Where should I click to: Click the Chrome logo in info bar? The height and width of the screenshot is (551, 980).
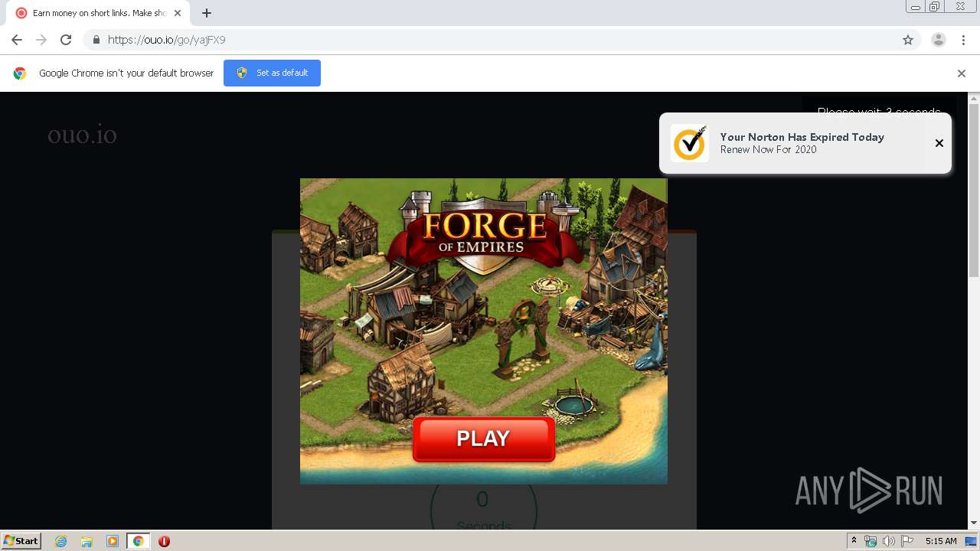(x=20, y=73)
